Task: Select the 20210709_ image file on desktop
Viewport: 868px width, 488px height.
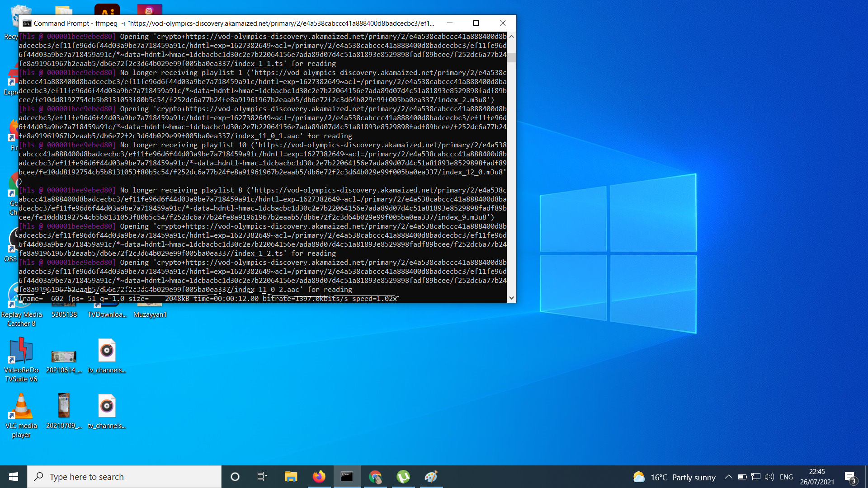Action: click(64, 411)
